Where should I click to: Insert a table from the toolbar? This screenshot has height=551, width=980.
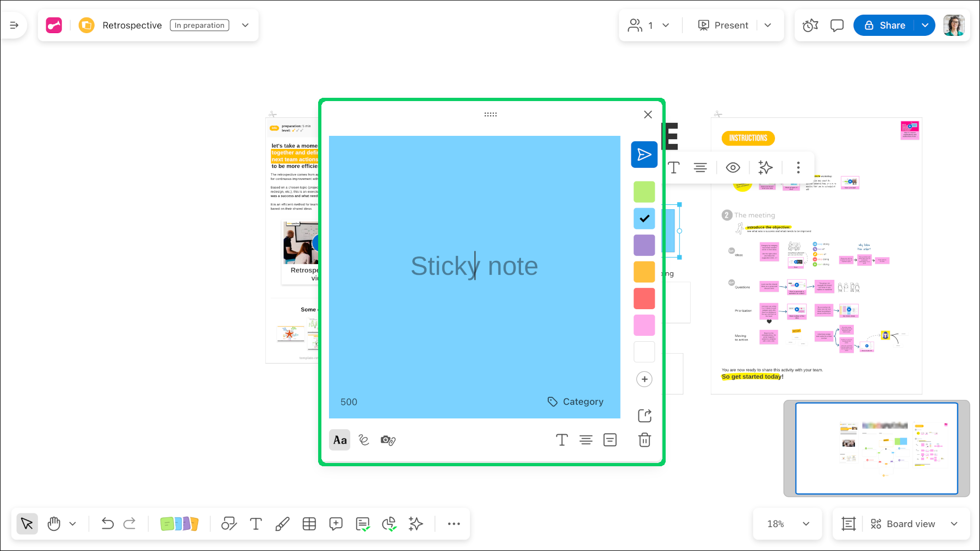pos(309,523)
